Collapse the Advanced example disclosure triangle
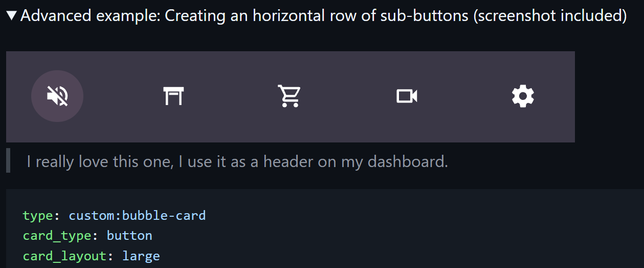This screenshot has height=268, width=644. [12, 16]
